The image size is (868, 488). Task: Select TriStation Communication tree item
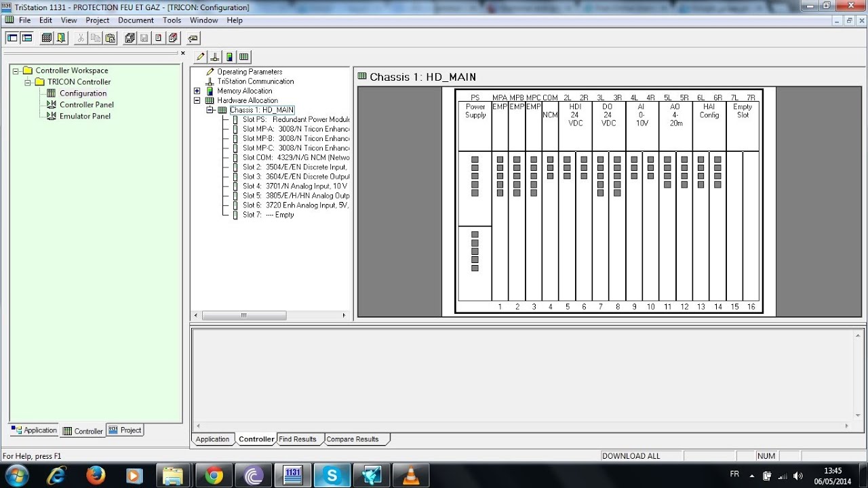coord(256,81)
